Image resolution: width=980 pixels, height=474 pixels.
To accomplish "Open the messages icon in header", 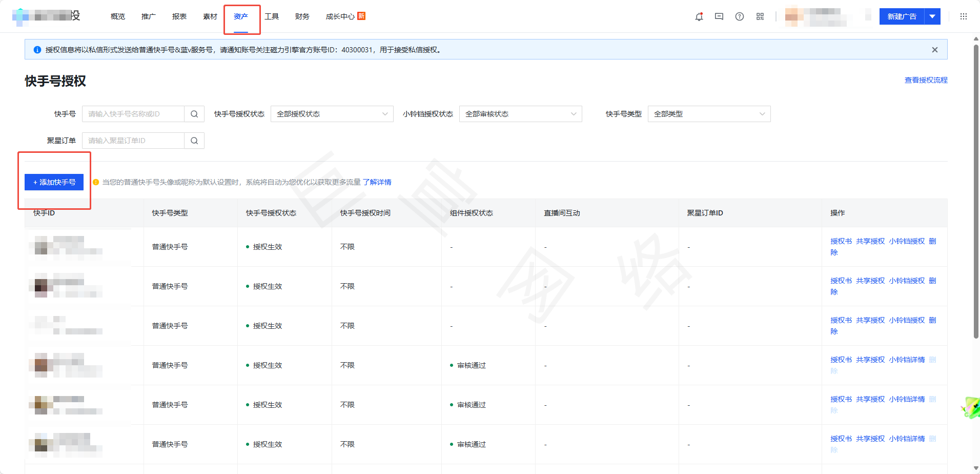I will pyautogui.click(x=719, y=16).
